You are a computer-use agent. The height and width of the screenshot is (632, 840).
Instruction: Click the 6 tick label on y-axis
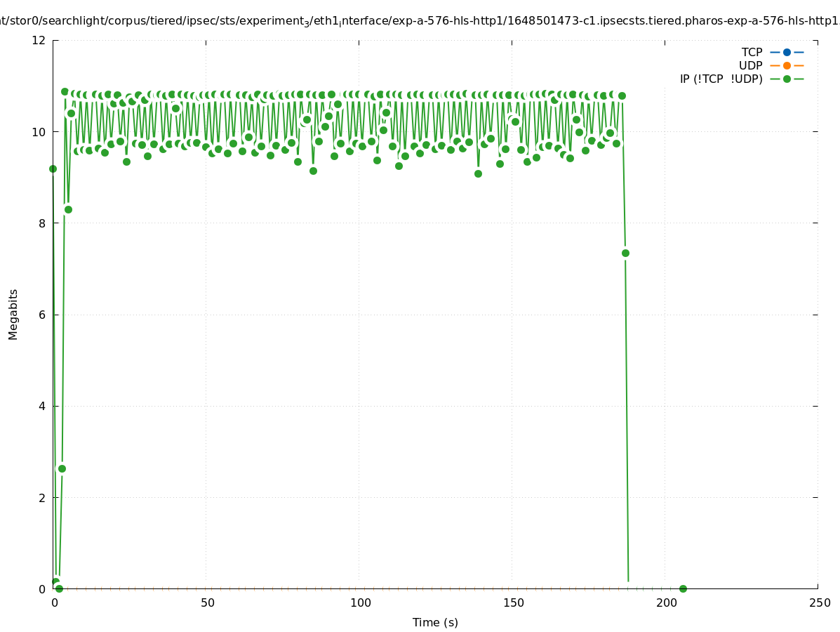42,315
